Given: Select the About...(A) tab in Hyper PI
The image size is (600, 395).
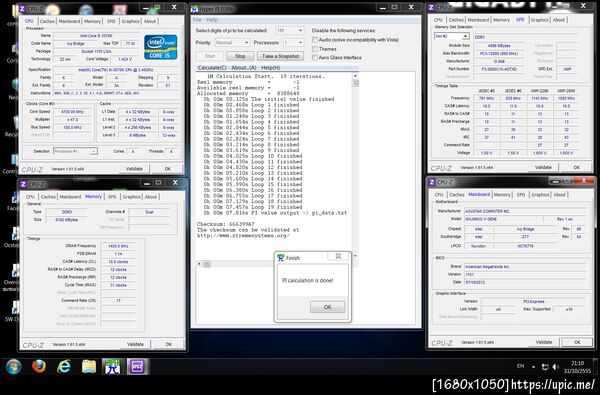Looking at the screenshot, I should [244, 68].
